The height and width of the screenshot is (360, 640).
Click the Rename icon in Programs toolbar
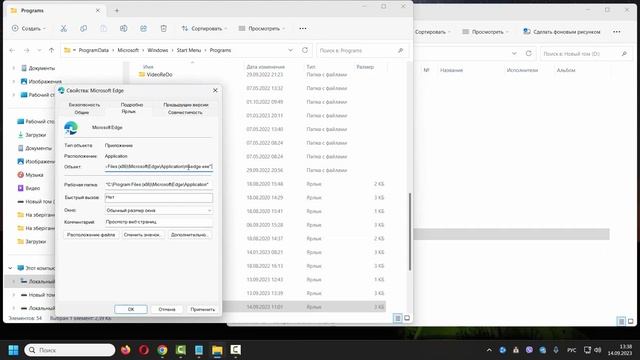(123, 29)
